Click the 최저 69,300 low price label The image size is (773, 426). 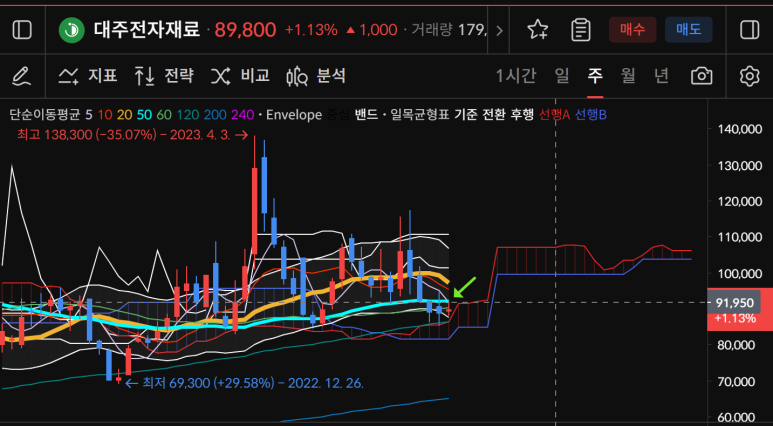pos(246,383)
